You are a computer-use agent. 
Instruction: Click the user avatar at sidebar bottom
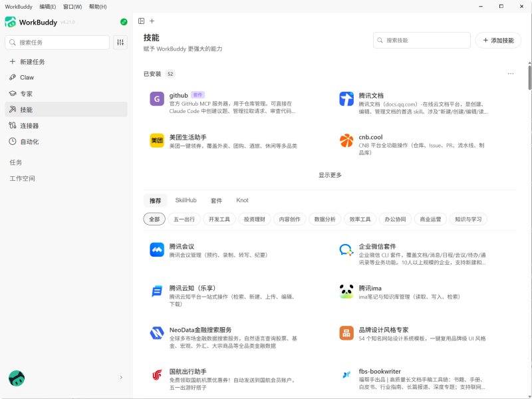click(x=17, y=378)
